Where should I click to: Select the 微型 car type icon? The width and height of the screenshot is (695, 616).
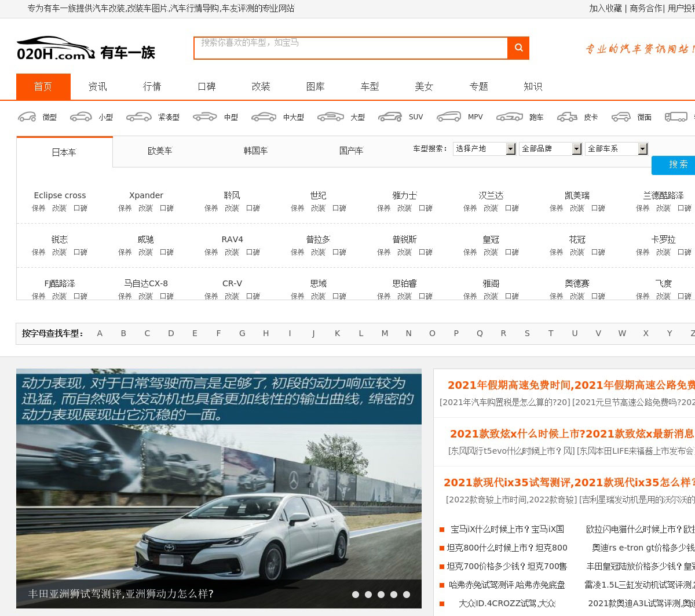27,117
